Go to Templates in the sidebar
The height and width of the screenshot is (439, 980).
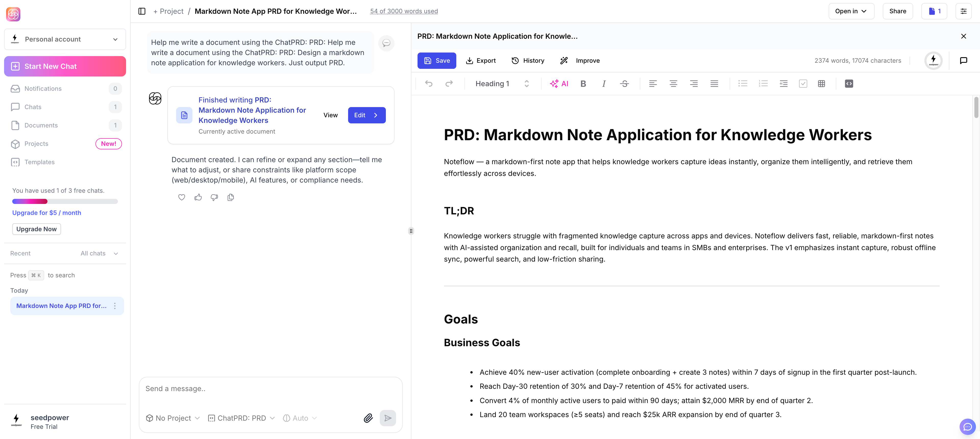[40, 162]
